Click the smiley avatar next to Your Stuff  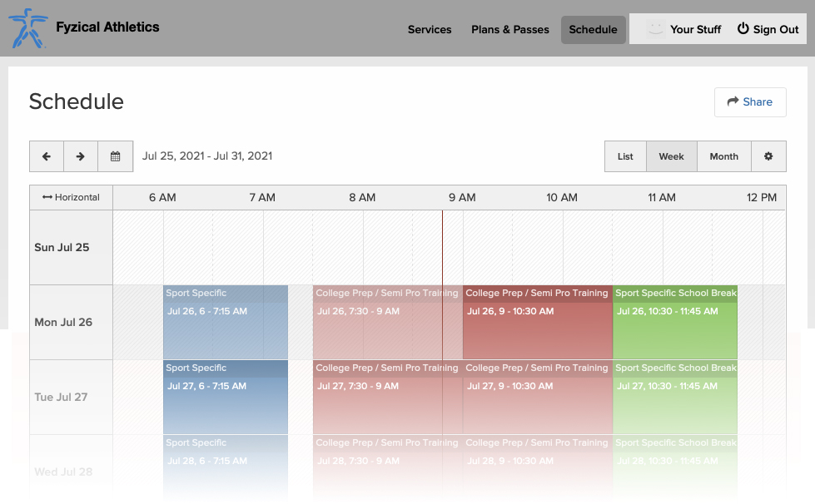click(656, 29)
